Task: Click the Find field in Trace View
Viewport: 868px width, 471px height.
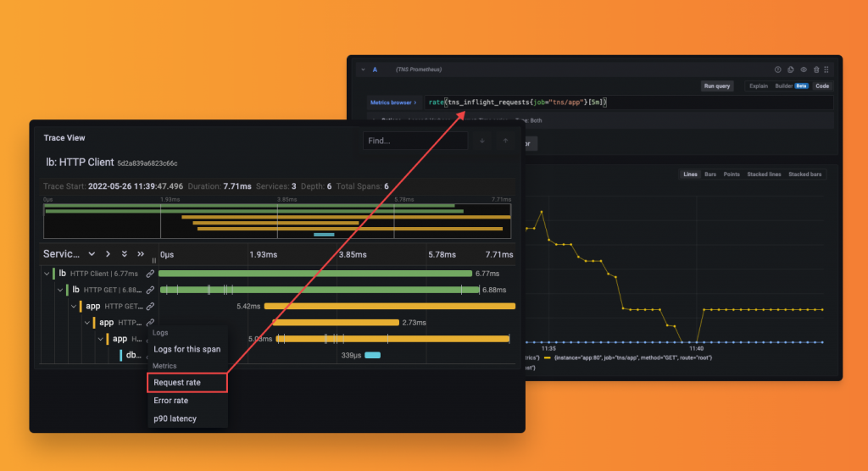Action: (x=415, y=141)
